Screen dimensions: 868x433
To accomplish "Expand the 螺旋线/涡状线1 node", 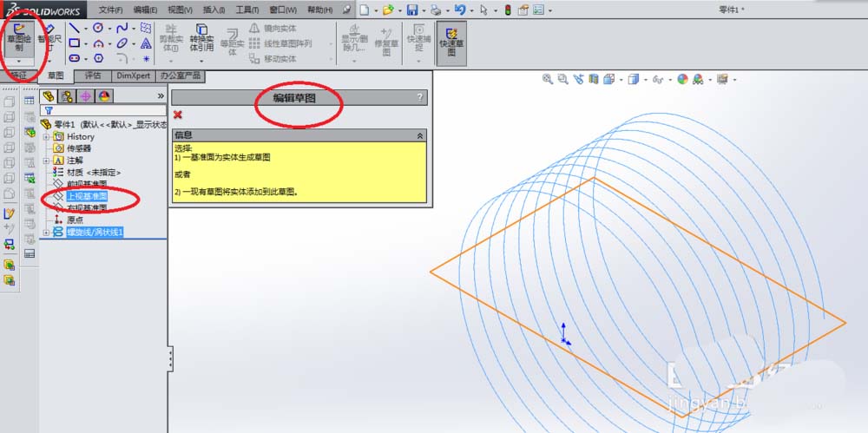I will pos(46,233).
